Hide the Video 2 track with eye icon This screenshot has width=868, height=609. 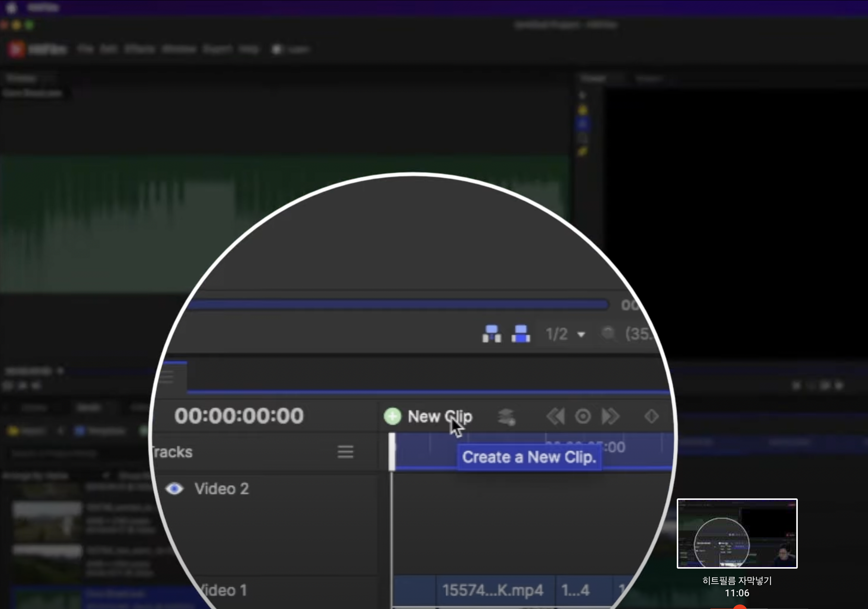point(174,489)
